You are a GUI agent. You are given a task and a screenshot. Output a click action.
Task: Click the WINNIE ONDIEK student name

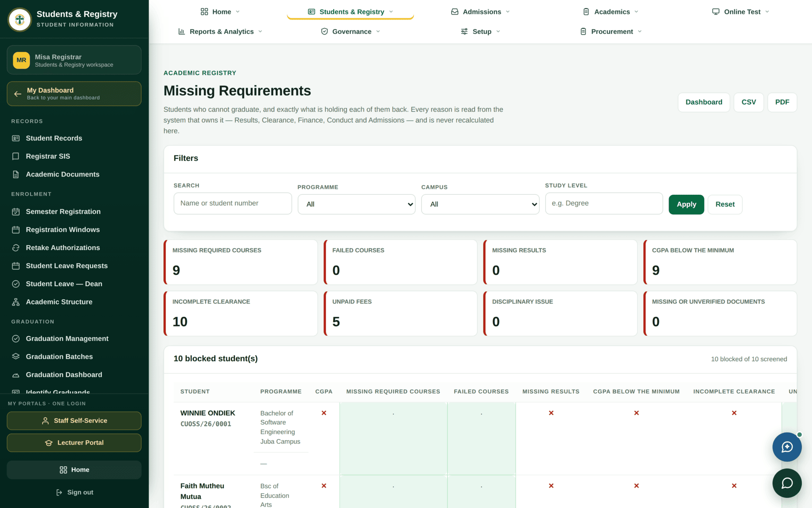(x=208, y=413)
